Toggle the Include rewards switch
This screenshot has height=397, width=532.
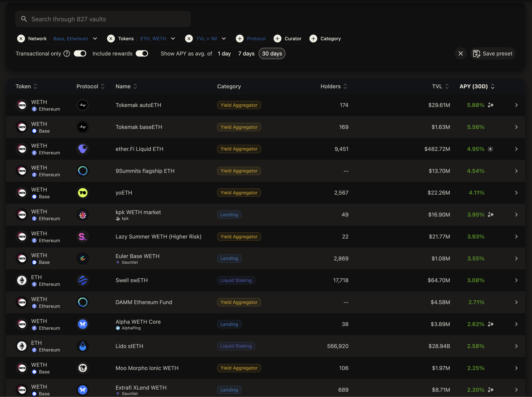(142, 54)
